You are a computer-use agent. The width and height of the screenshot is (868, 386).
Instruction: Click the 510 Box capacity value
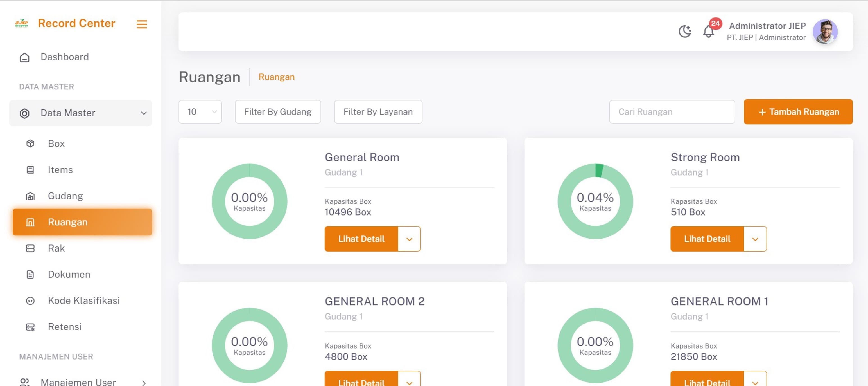(x=688, y=212)
